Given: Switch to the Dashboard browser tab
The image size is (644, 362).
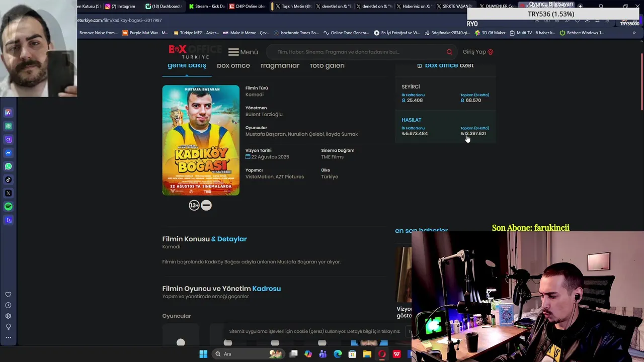Looking at the screenshot, I should (x=163, y=6).
